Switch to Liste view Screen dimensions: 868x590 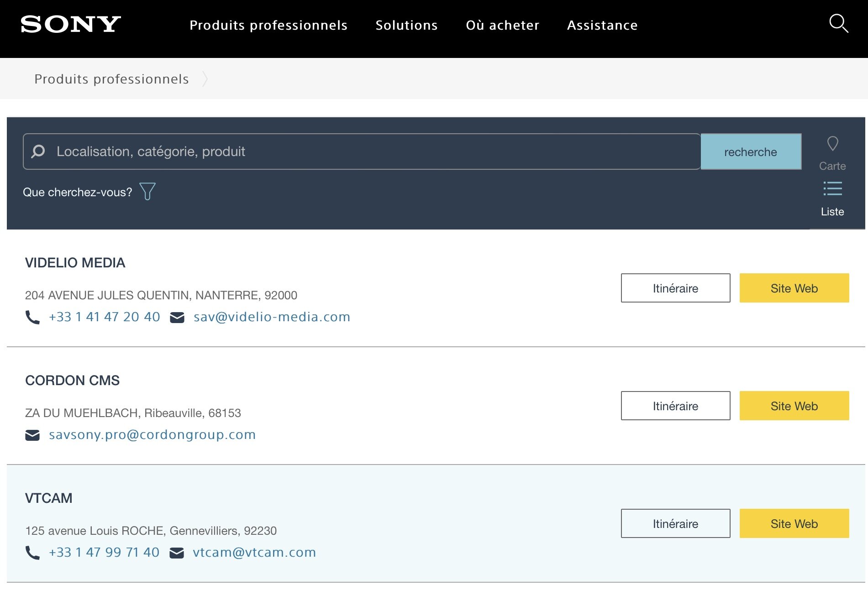(832, 199)
